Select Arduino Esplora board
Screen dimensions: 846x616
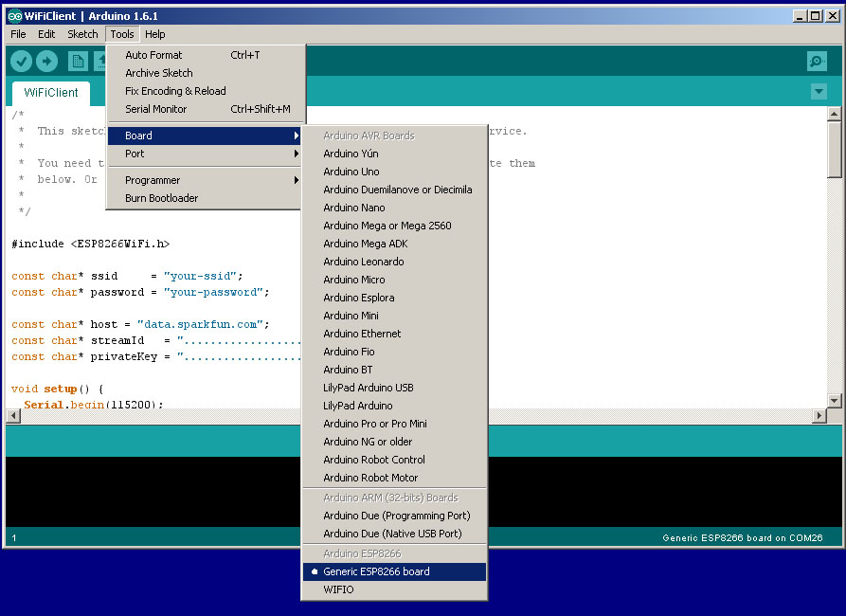[394, 298]
